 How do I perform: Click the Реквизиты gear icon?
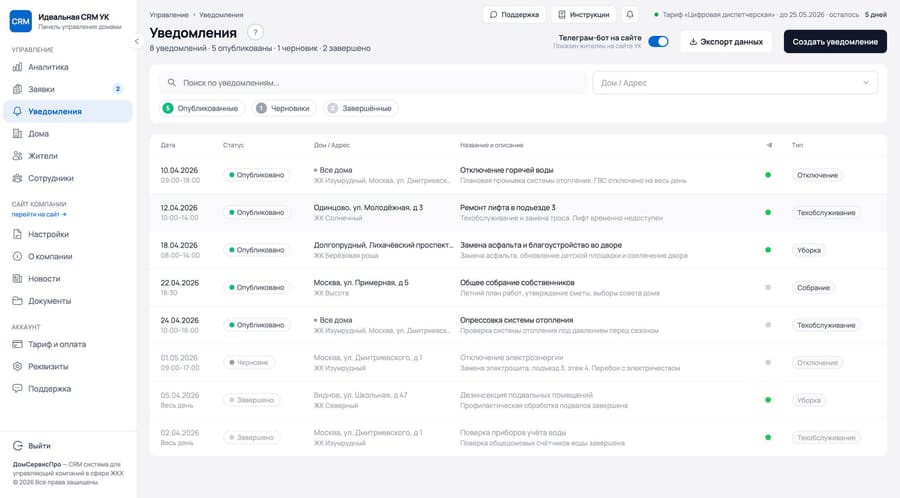[x=17, y=367]
